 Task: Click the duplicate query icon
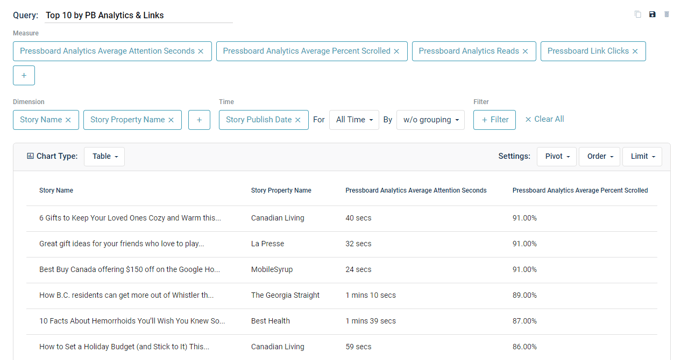click(x=638, y=14)
